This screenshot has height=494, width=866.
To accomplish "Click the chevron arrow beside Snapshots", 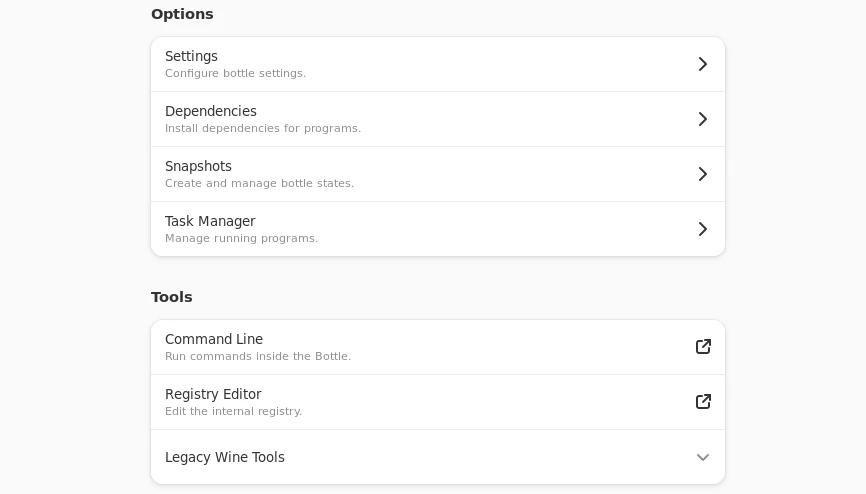I will [x=703, y=174].
